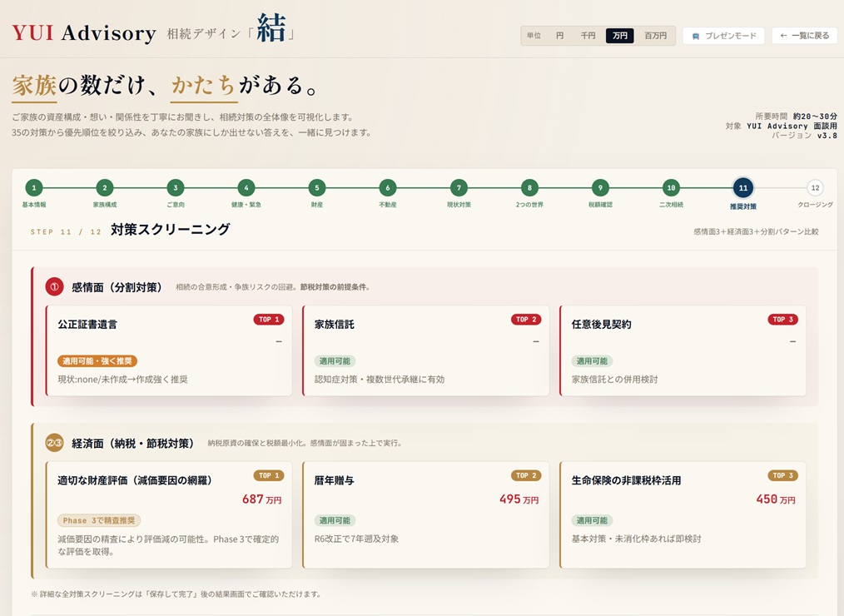Click TOP 3 badge on 任意後見契約

click(x=782, y=320)
